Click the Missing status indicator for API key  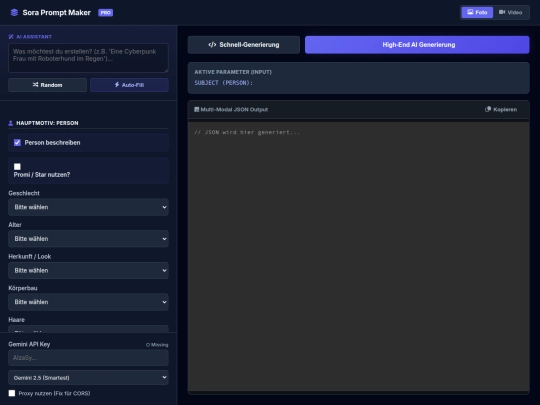coord(157,345)
